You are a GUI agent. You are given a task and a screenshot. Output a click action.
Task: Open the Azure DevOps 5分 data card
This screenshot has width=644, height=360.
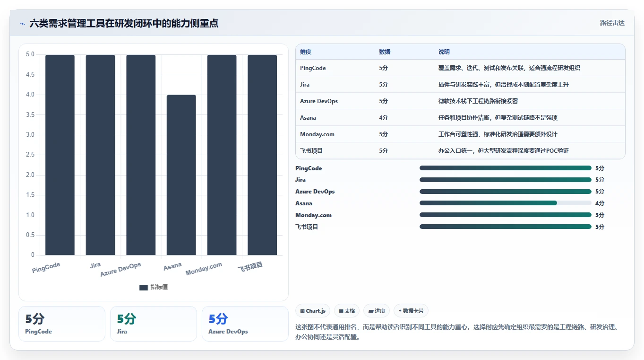coord(245,324)
